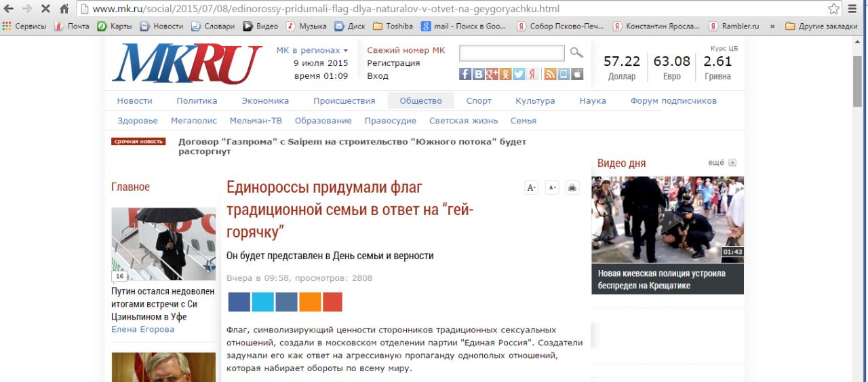The width and height of the screenshot is (868, 382).
Task: Open Происшествия section
Action: (x=344, y=100)
